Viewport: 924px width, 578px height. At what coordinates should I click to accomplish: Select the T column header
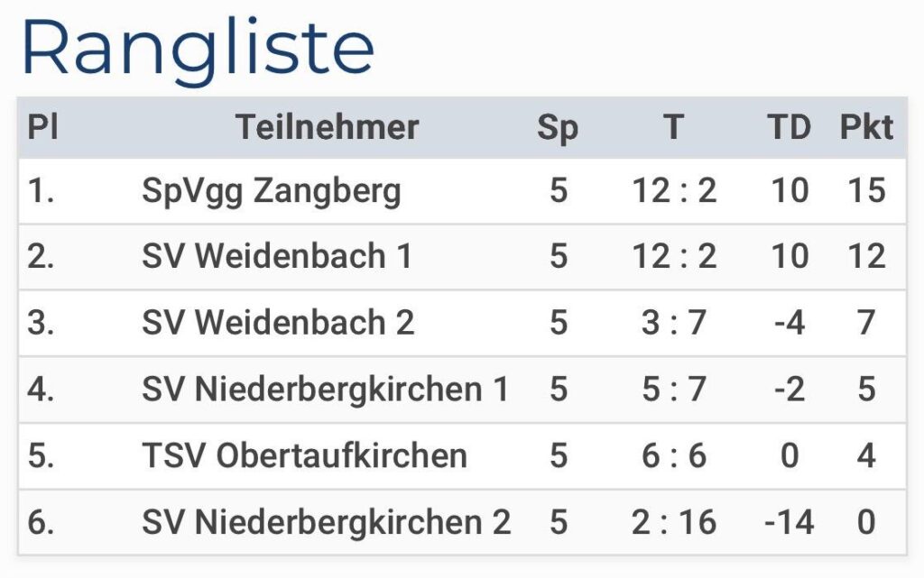[x=673, y=128]
